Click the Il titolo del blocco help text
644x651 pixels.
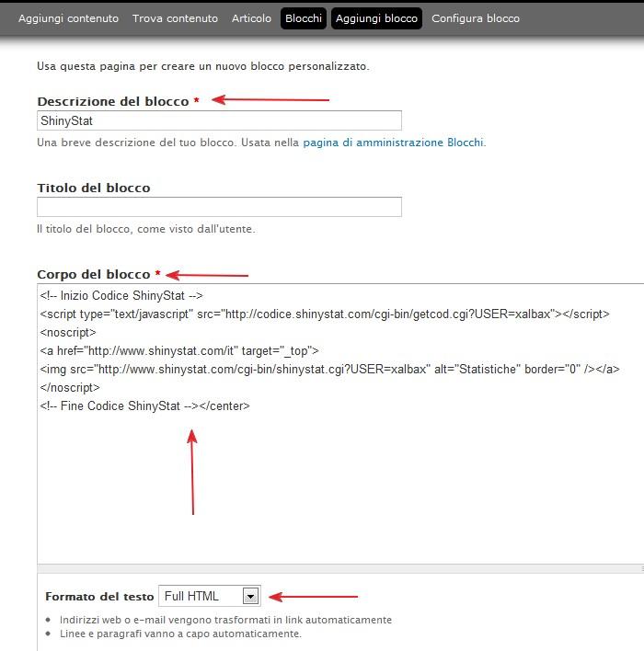coord(146,229)
